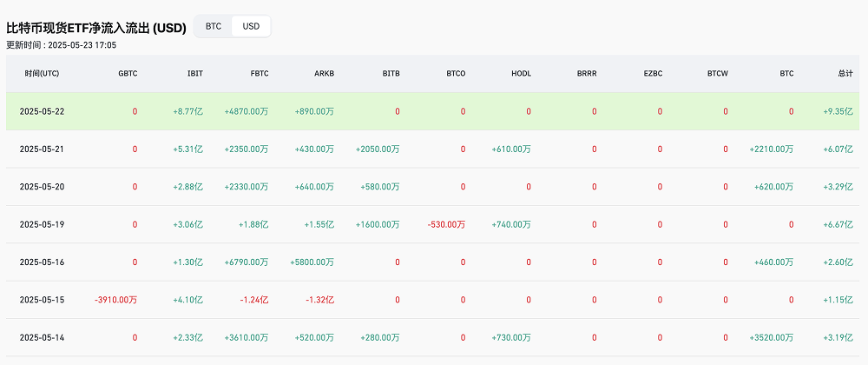The image size is (868, 365).
Task: Select the 2025-05-19 row date
Action: (x=43, y=224)
